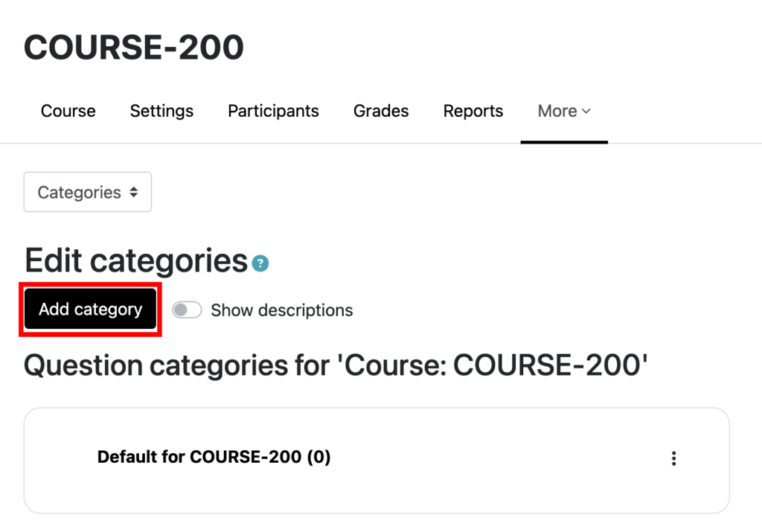Toggle the Show descriptions switch
This screenshot has height=532, width=762.
187,310
